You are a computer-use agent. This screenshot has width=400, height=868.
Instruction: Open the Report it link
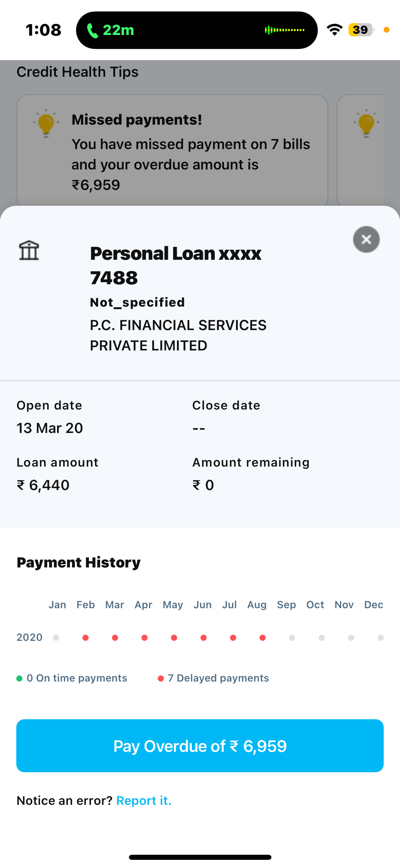click(144, 800)
